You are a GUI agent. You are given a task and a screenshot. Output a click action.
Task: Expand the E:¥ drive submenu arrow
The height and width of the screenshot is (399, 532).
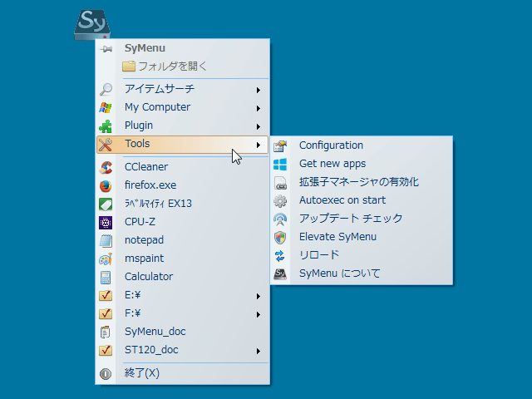coord(259,297)
